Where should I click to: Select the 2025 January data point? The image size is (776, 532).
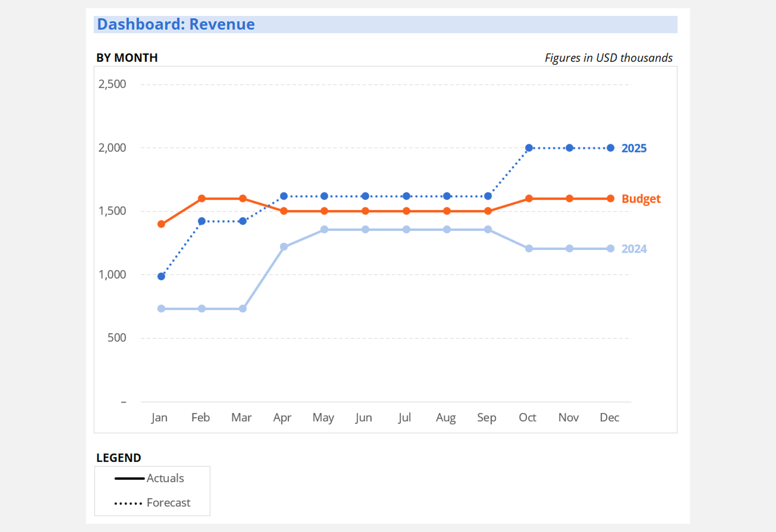coord(161,276)
